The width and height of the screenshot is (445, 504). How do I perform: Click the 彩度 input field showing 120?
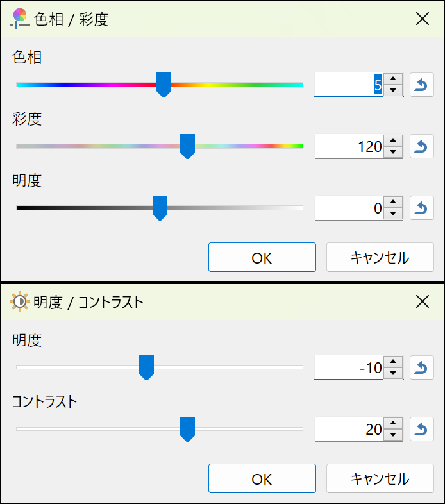[349, 147]
